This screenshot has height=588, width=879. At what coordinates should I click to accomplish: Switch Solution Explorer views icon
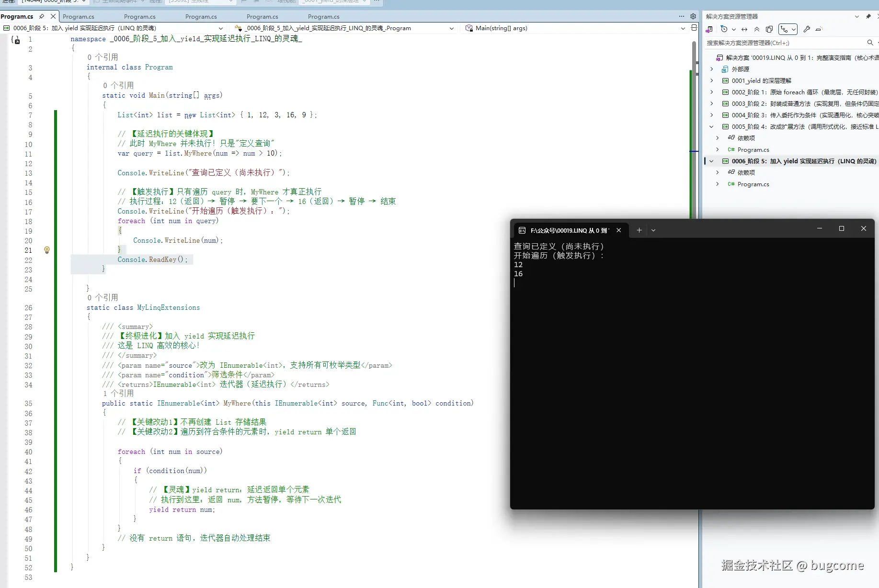[x=710, y=29]
